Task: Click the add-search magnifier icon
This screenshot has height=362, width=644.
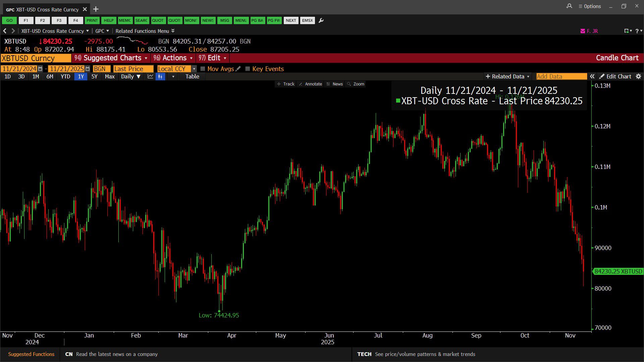Action: [569, 6]
